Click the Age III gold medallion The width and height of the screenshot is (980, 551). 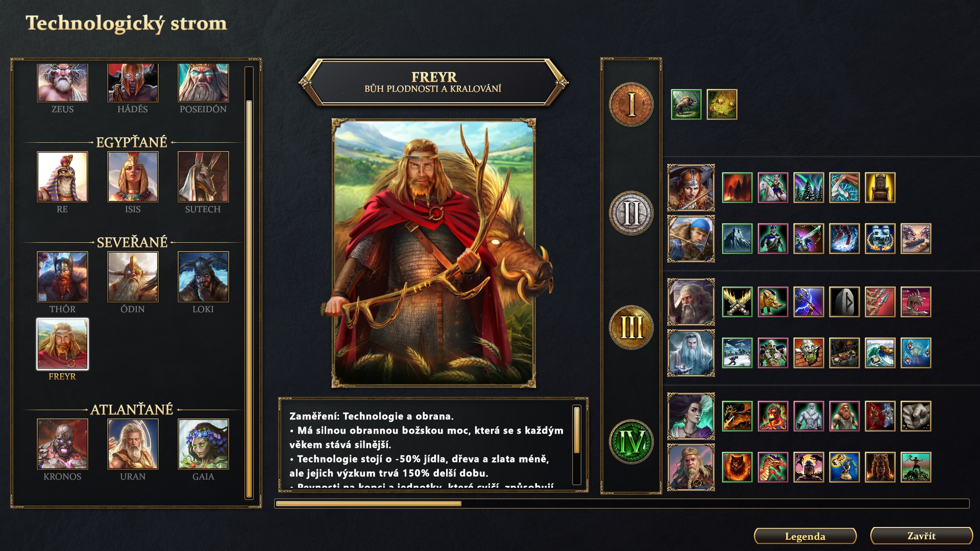click(631, 328)
